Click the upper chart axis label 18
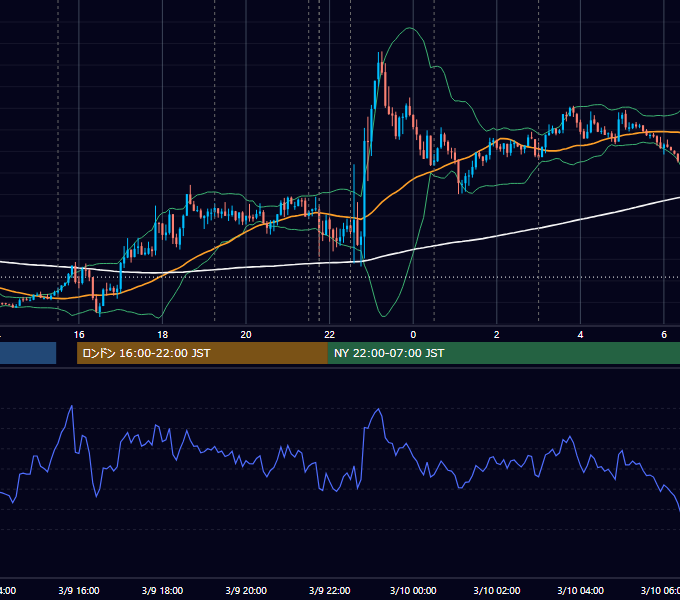Viewport: 680px width, 600px height. point(162,335)
